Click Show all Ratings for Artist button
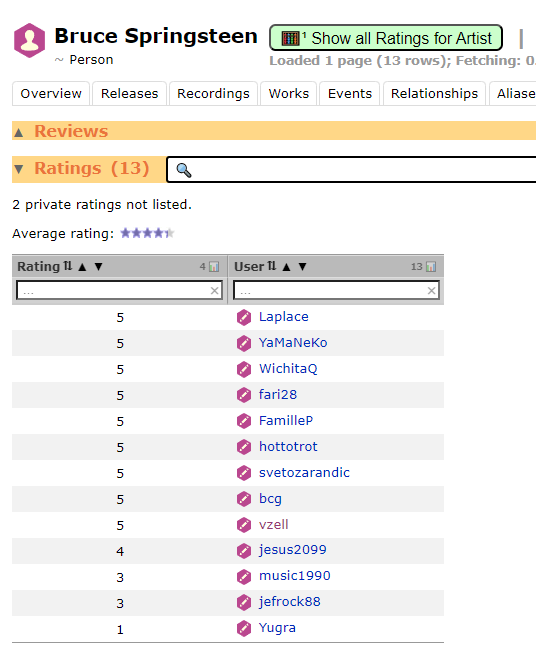Screen dimensions: 536x658 (x=386, y=38)
